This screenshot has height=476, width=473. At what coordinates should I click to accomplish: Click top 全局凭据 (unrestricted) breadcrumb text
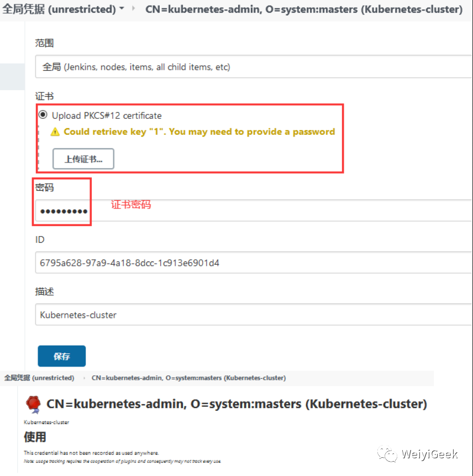tap(59, 9)
